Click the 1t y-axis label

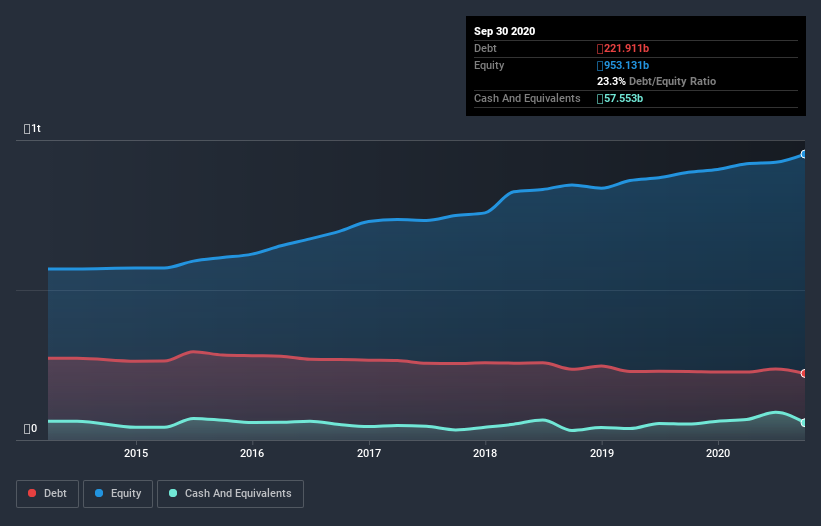tap(32, 128)
